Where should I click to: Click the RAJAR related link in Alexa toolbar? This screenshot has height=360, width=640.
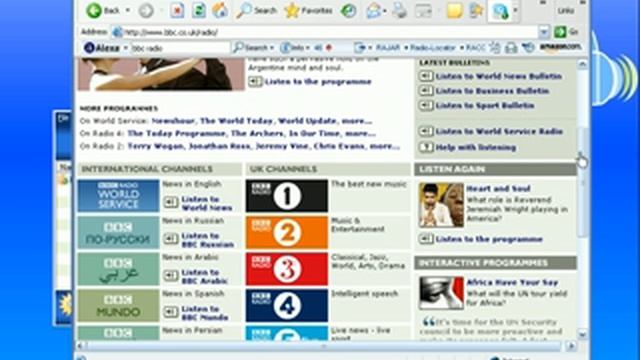click(387, 48)
